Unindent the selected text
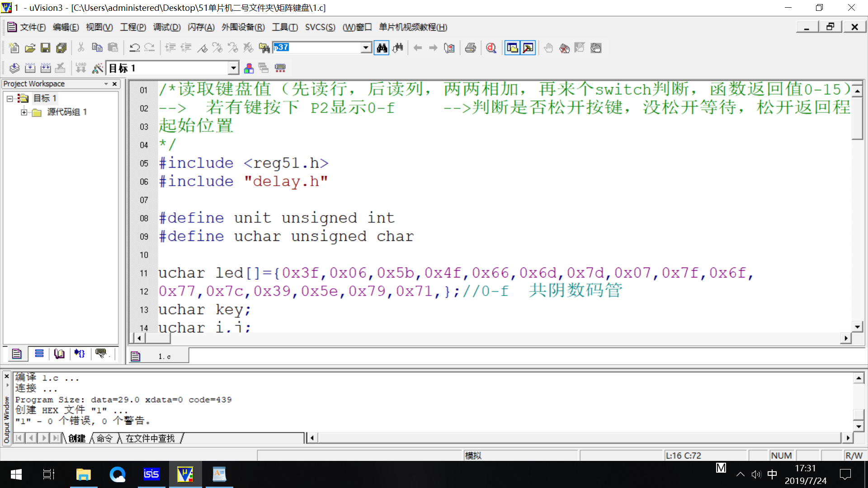Screen dimensions: 868x488 point(186,47)
